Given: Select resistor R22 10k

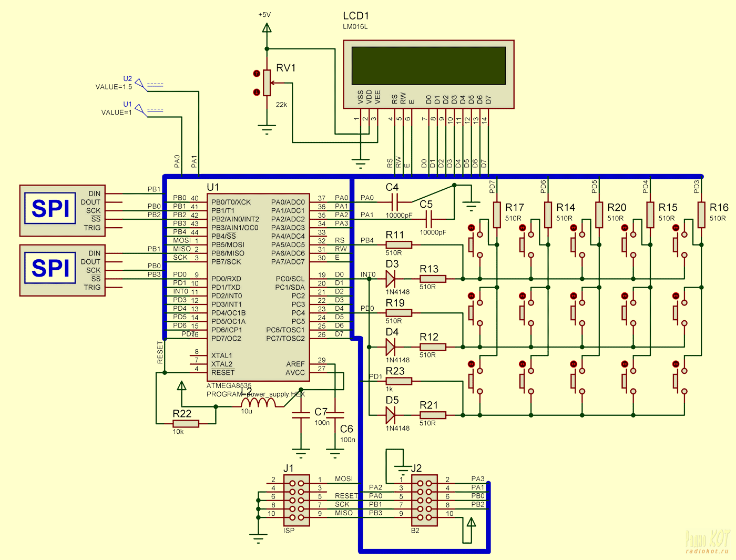Looking at the screenshot, I should pos(186,423).
